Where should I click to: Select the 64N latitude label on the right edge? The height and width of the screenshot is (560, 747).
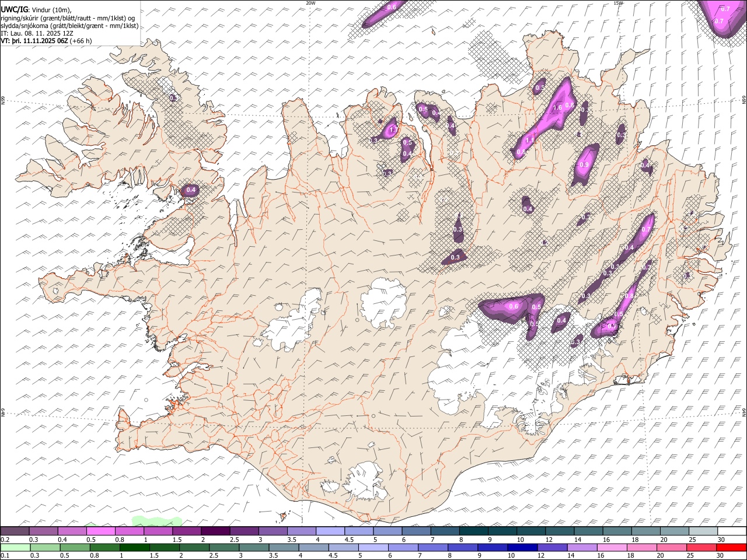pyautogui.click(x=744, y=412)
